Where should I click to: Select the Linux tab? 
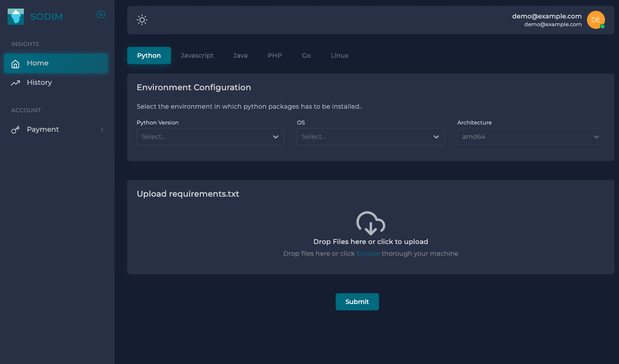pyautogui.click(x=339, y=55)
